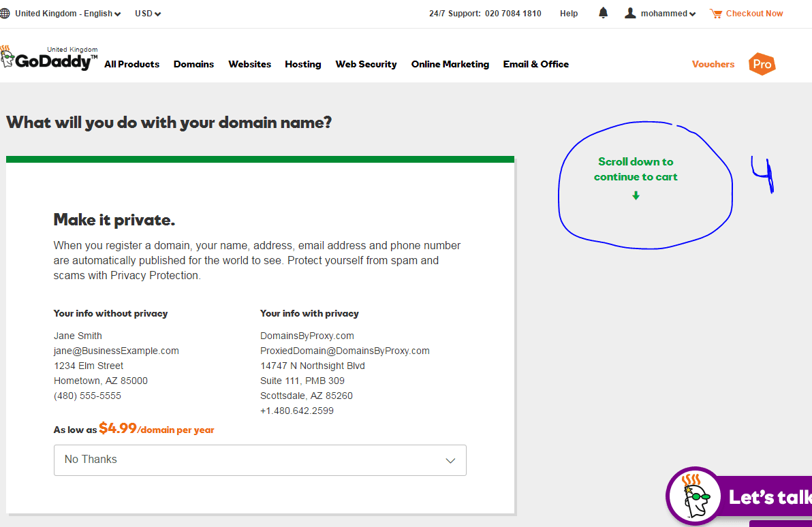812x527 pixels.
Task: Click the globe region icon
Action: click(x=5, y=14)
